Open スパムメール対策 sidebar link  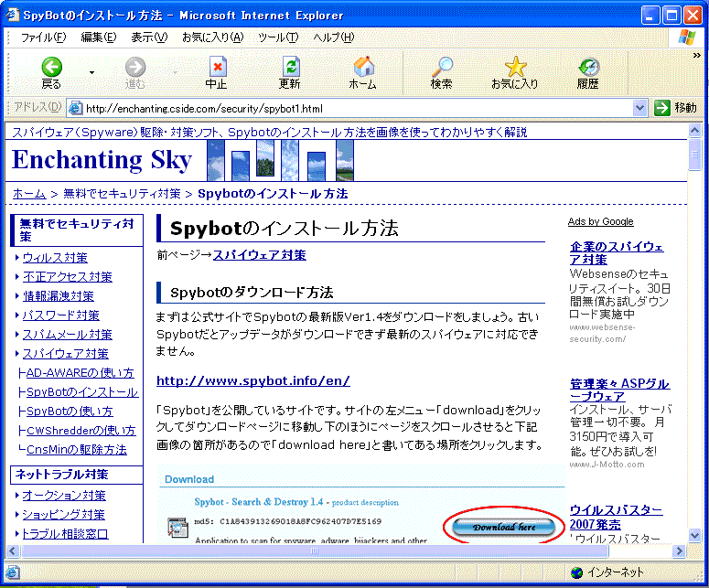68,335
